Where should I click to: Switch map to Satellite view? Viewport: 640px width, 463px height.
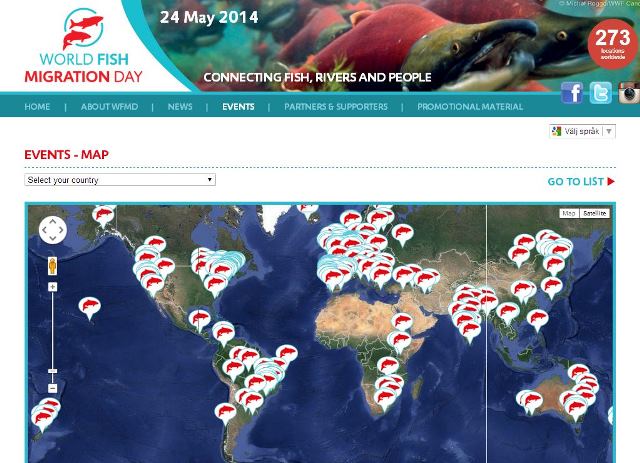point(594,213)
